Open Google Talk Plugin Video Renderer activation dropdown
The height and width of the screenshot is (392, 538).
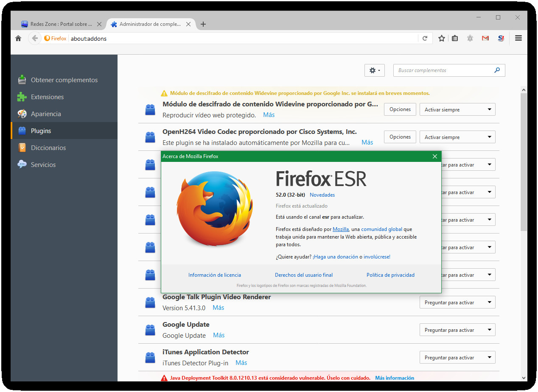point(457,302)
